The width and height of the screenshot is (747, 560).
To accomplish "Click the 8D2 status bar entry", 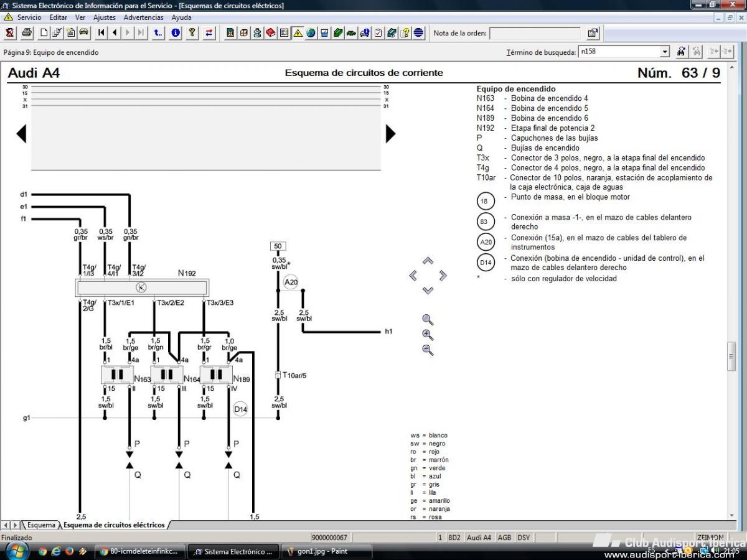I will click(454, 538).
